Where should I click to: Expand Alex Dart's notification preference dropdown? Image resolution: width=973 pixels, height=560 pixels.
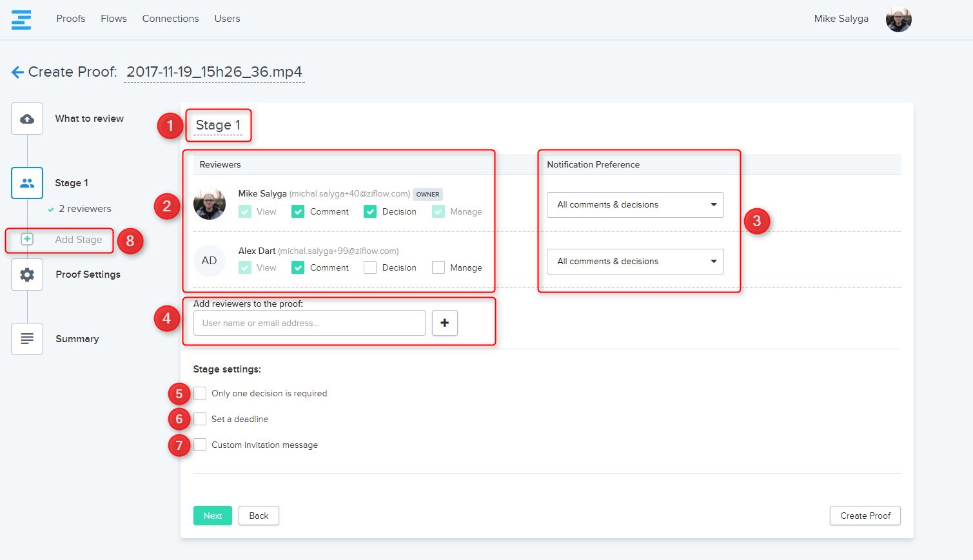coord(634,262)
